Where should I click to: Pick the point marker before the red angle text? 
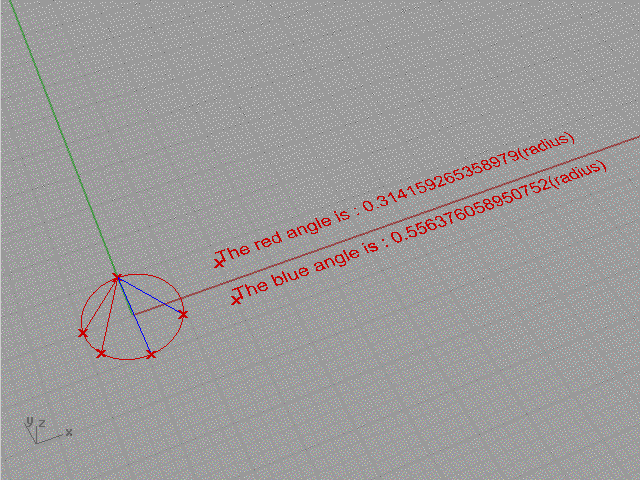tap(219, 263)
